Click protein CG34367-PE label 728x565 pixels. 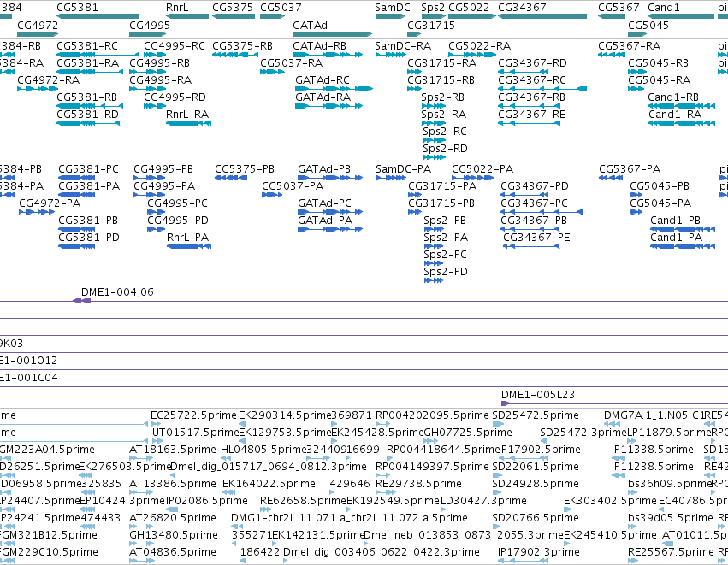(536, 238)
